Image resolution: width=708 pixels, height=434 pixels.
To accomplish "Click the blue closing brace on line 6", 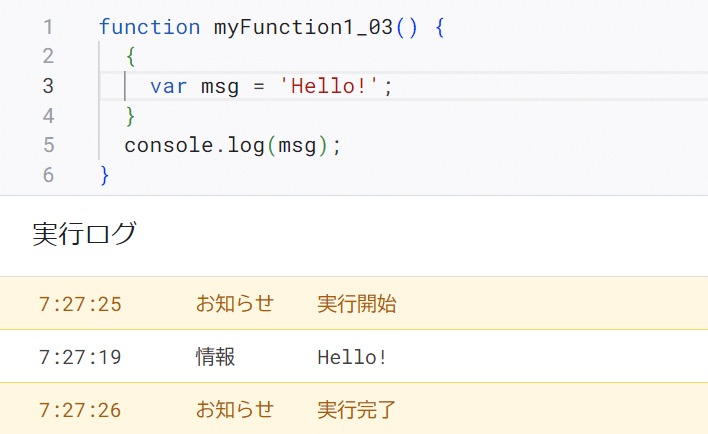I will 105,175.
